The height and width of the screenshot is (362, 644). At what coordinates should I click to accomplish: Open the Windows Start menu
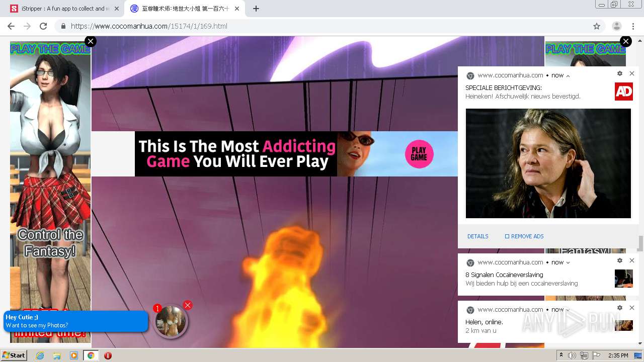pyautogui.click(x=14, y=355)
